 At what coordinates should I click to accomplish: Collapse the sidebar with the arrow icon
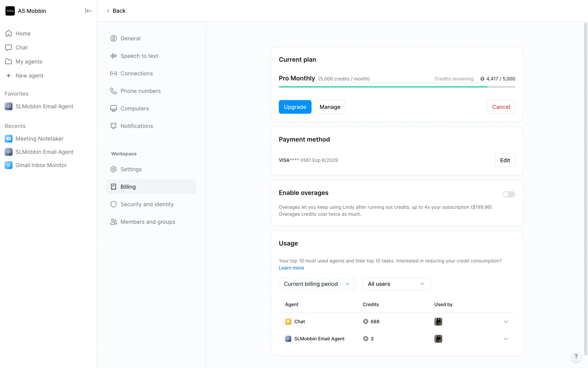point(88,11)
